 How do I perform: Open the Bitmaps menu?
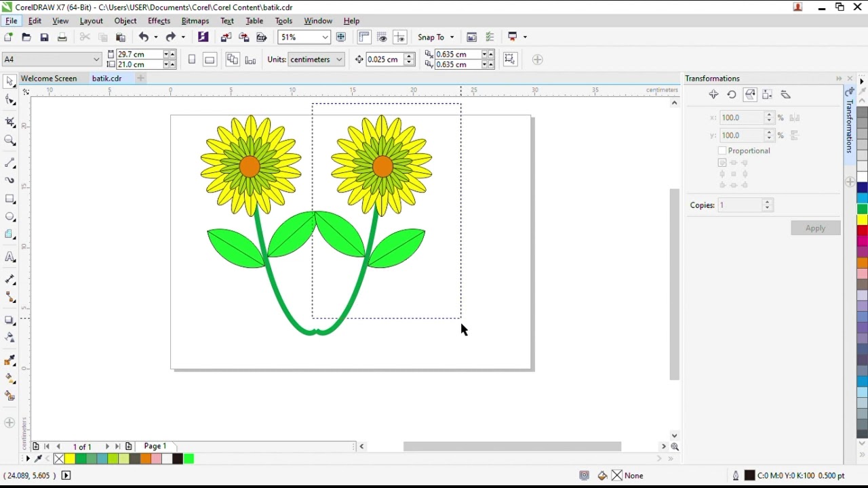[195, 21]
